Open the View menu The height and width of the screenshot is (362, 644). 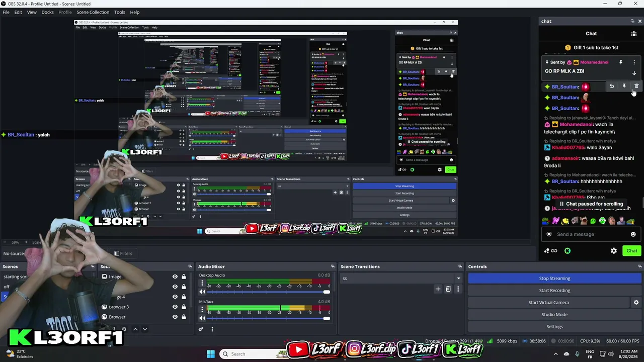click(x=32, y=12)
